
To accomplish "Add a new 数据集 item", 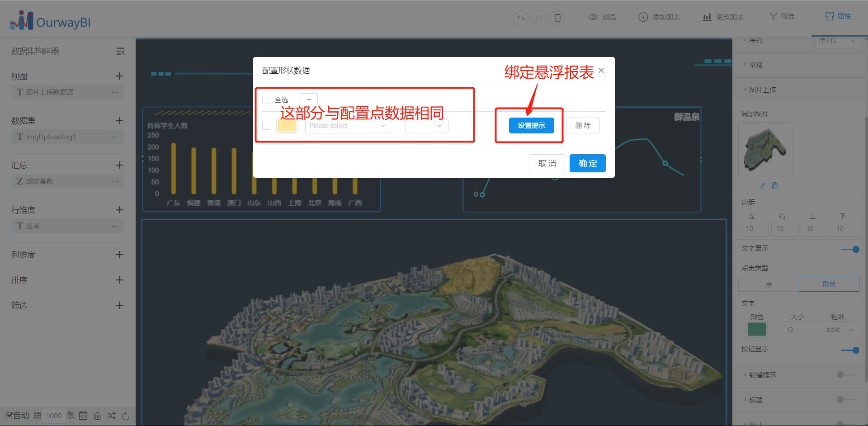I will pyautogui.click(x=119, y=120).
